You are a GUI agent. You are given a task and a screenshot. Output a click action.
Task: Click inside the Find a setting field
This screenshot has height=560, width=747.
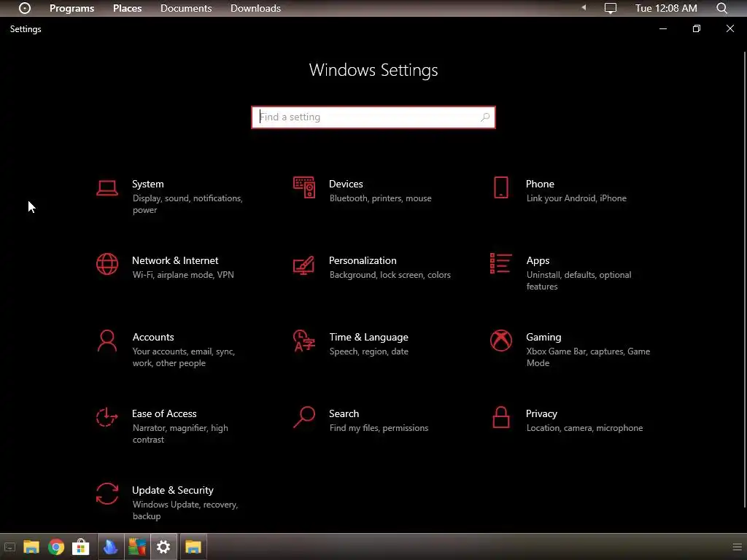pos(373,117)
